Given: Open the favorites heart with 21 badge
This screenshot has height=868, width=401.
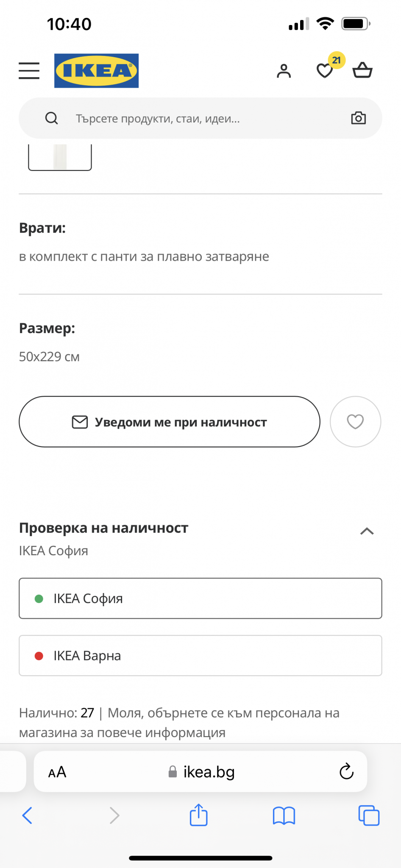Looking at the screenshot, I should pyautogui.click(x=326, y=70).
